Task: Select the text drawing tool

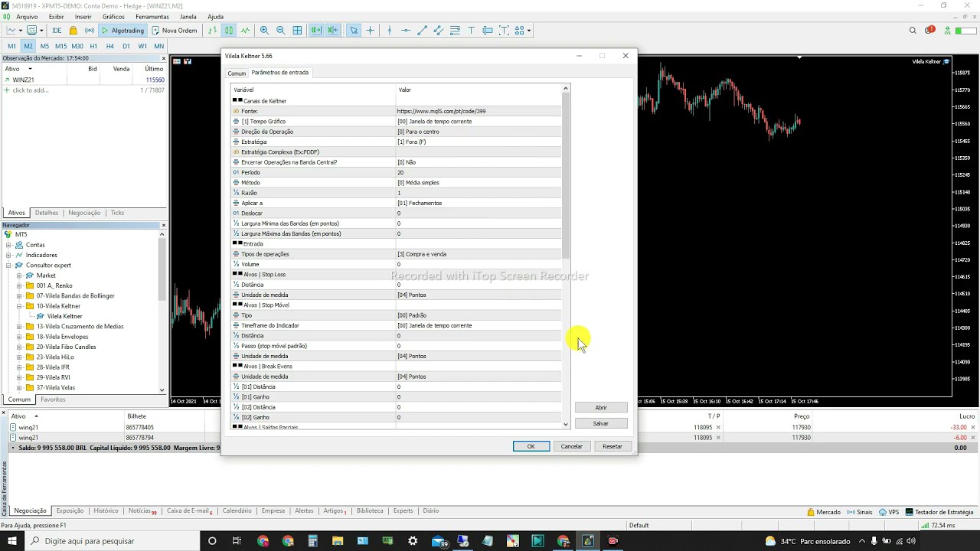Action: [471, 31]
